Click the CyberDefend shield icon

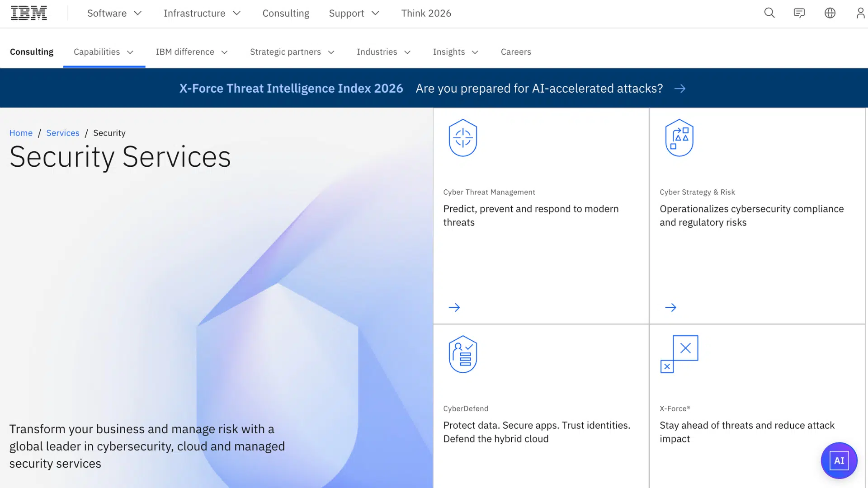click(x=463, y=354)
